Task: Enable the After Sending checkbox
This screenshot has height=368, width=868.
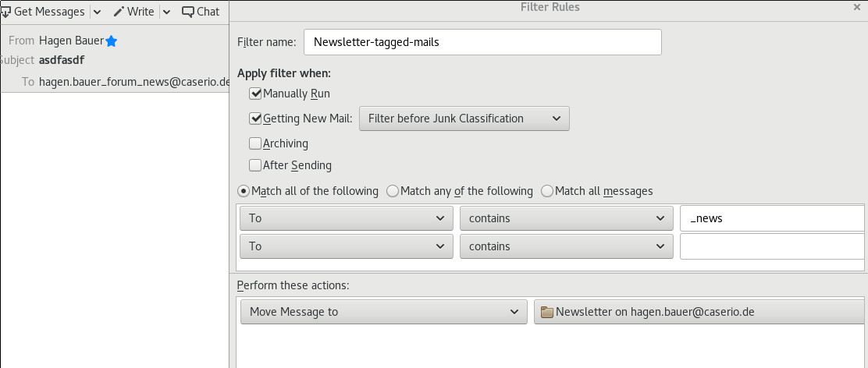Action: tap(255, 165)
